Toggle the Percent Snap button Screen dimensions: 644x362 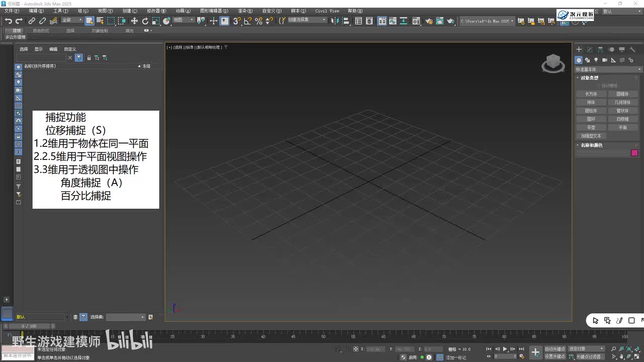click(x=259, y=21)
